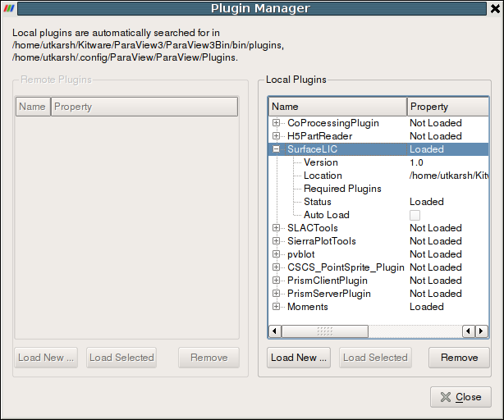Click Name column header in Remote Plugins
The height and width of the screenshot is (420, 504).
click(33, 107)
